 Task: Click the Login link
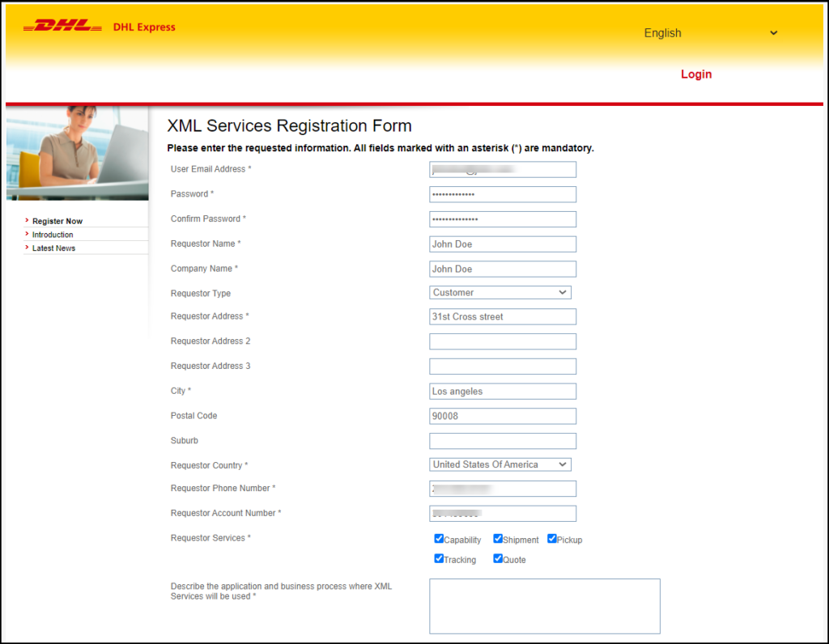point(696,74)
